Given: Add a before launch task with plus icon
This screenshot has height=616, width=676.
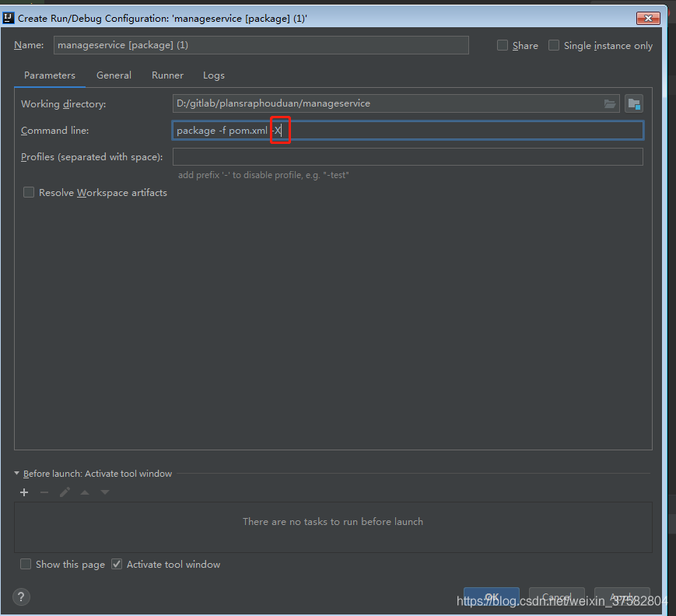Looking at the screenshot, I should tap(24, 492).
